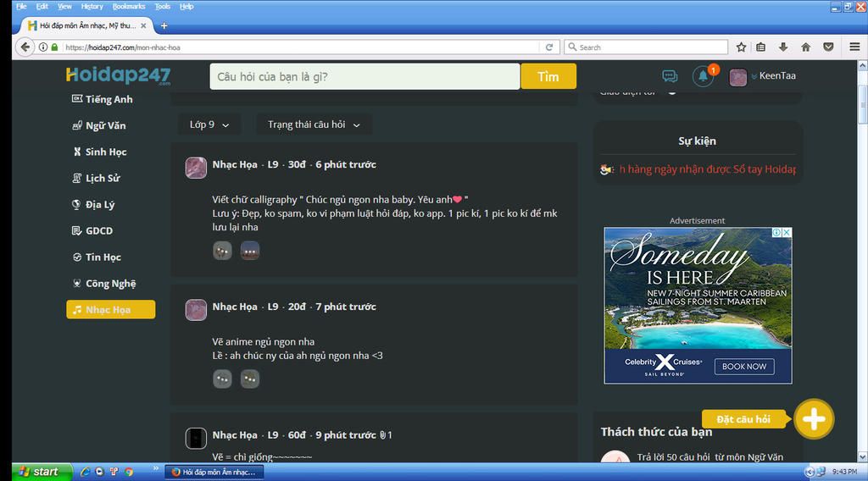Select the highlighted Nhạc Họa subject
The height and width of the screenshot is (481, 868).
[111, 310]
